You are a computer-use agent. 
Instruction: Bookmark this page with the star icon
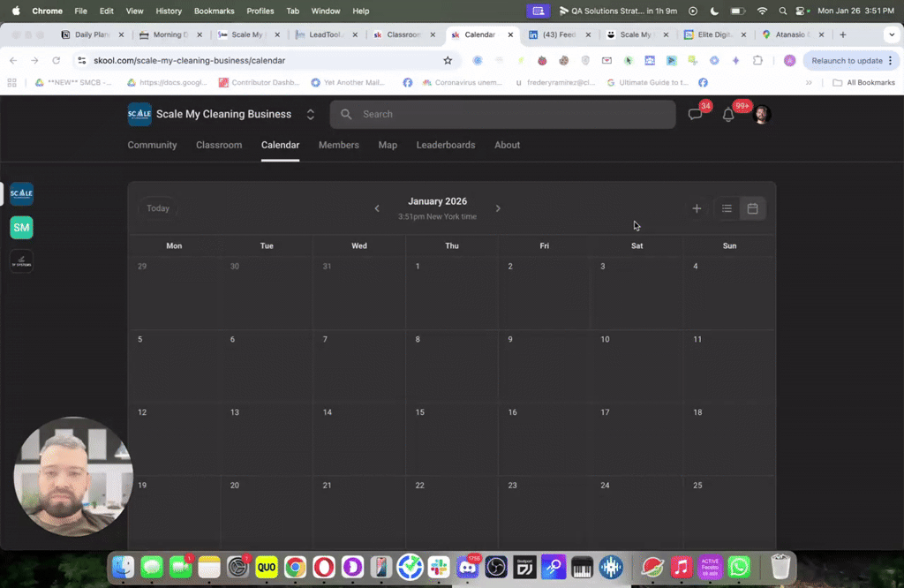448,61
